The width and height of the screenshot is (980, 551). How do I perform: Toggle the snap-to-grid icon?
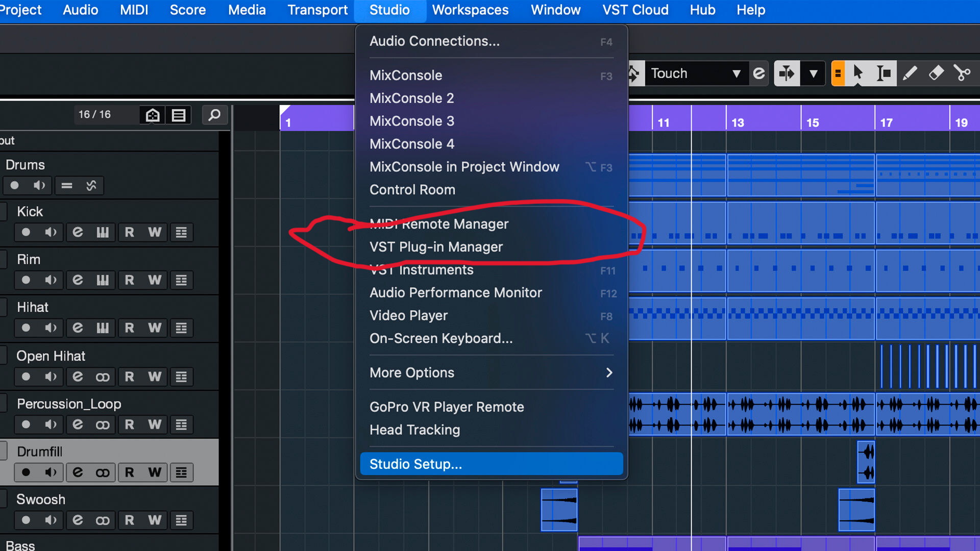[x=787, y=73]
